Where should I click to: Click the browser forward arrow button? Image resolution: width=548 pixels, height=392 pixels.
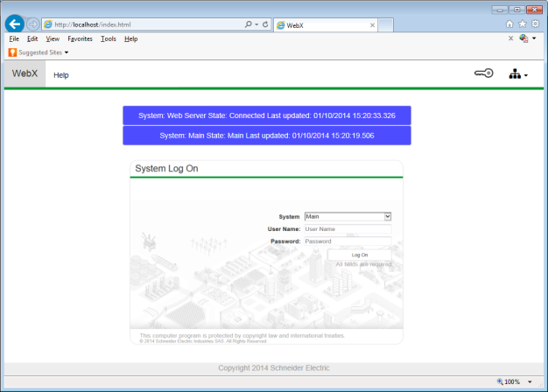coord(32,24)
